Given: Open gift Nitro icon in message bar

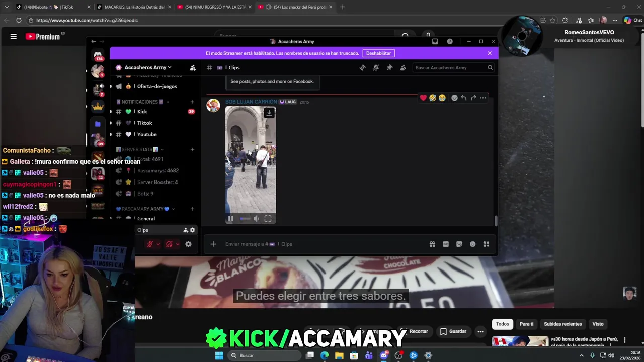Looking at the screenshot, I should point(432,244).
